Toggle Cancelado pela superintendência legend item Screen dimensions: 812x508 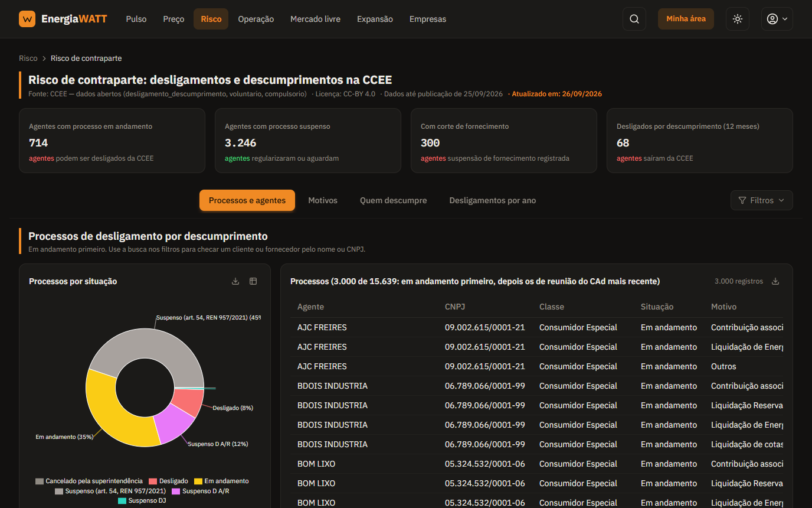[x=89, y=481]
